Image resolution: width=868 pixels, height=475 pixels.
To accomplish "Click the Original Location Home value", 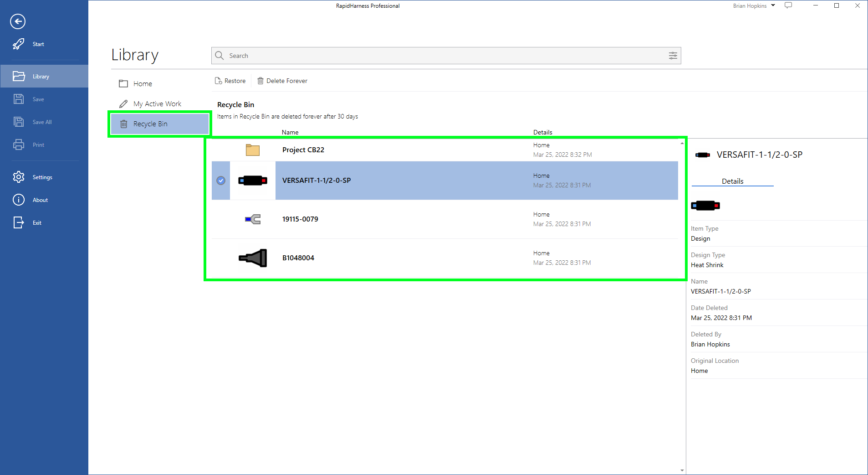I will click(699, 371).
